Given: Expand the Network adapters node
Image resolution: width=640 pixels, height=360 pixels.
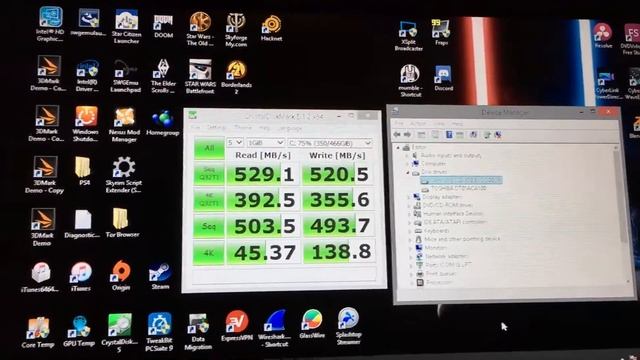Looking at the screenshot, I should pyautogui.click(x=411, y=256).
